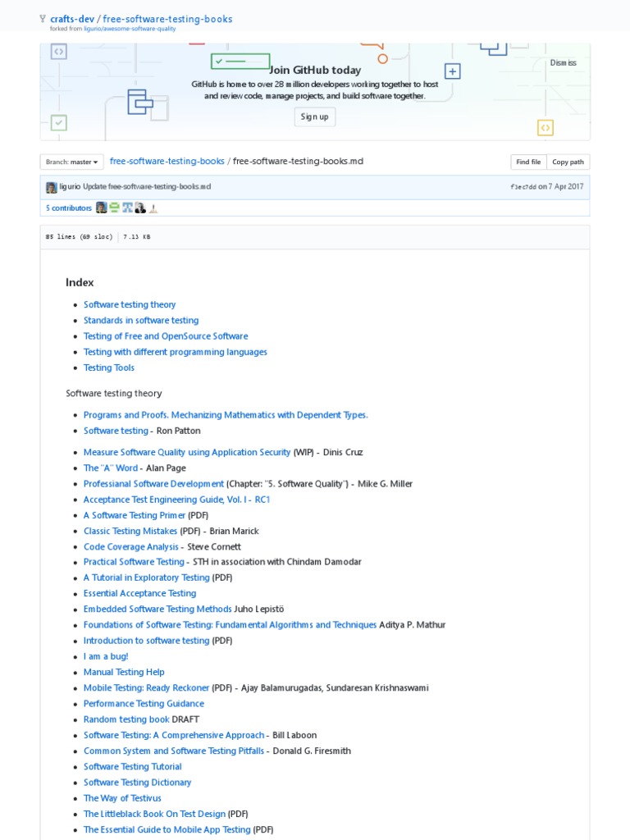Open Foundations of Software Testing link
This screenshot has height=840, width=630.
click(x=230, y=624)
